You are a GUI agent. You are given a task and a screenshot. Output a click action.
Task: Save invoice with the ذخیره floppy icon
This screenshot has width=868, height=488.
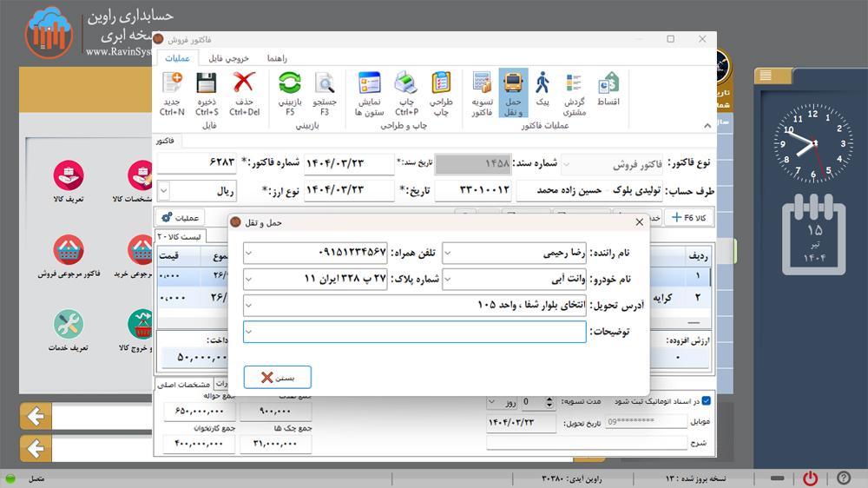207,85
